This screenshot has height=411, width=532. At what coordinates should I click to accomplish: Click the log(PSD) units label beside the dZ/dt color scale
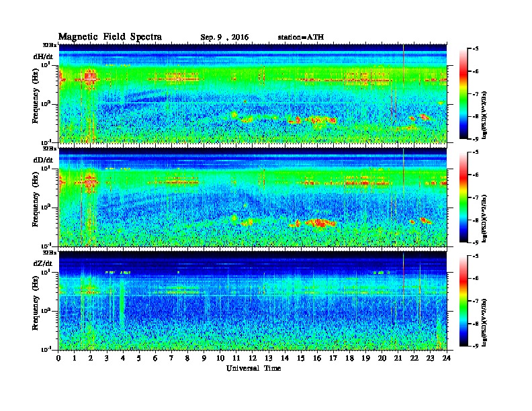click(484, 322)
